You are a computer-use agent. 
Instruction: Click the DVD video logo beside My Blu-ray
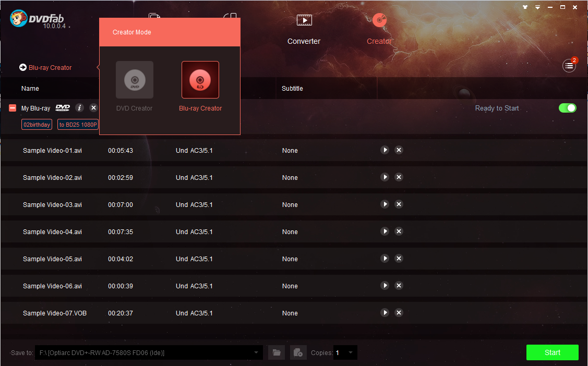point(62,108)
